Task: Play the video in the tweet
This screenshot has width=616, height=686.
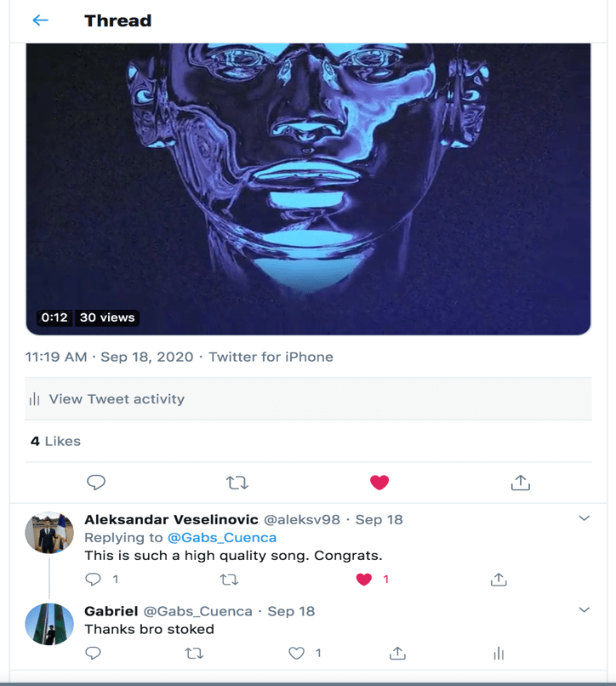Action: click(308, 187)
